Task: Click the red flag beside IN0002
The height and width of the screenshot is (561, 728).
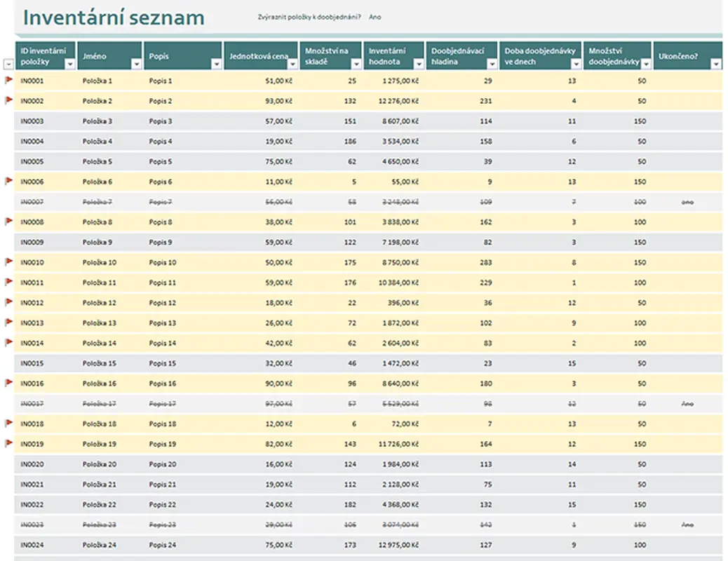Action: (x=8, y=100)
